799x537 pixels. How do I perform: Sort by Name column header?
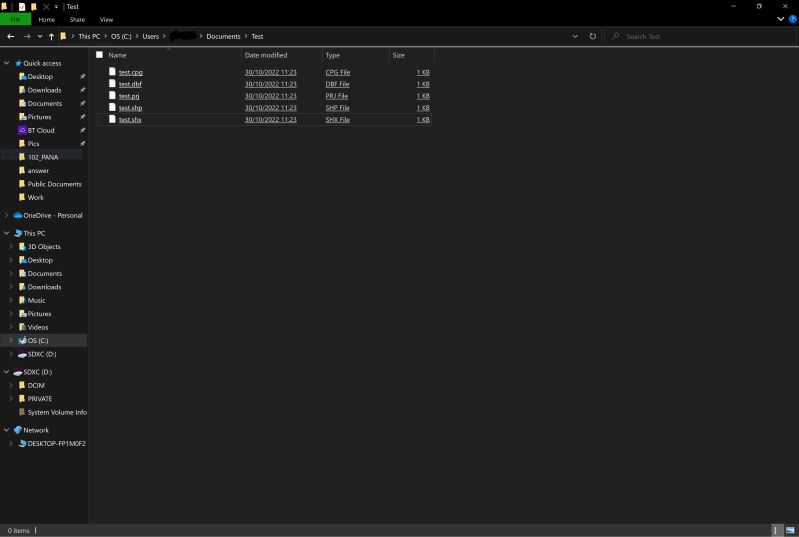[117, 55]
